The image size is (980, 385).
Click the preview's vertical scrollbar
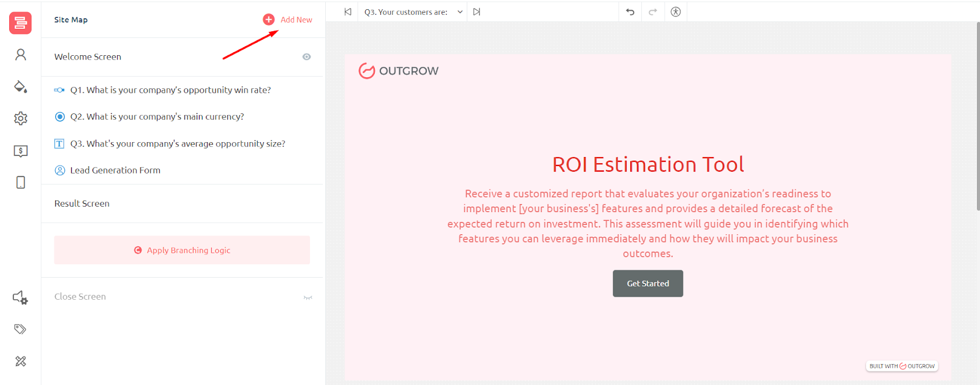pos(978,116)
